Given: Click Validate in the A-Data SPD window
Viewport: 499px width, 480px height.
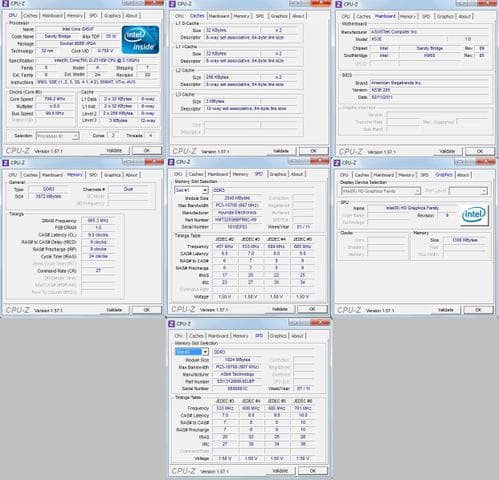Looking at the screenshot, I should [x=280, y=471].
